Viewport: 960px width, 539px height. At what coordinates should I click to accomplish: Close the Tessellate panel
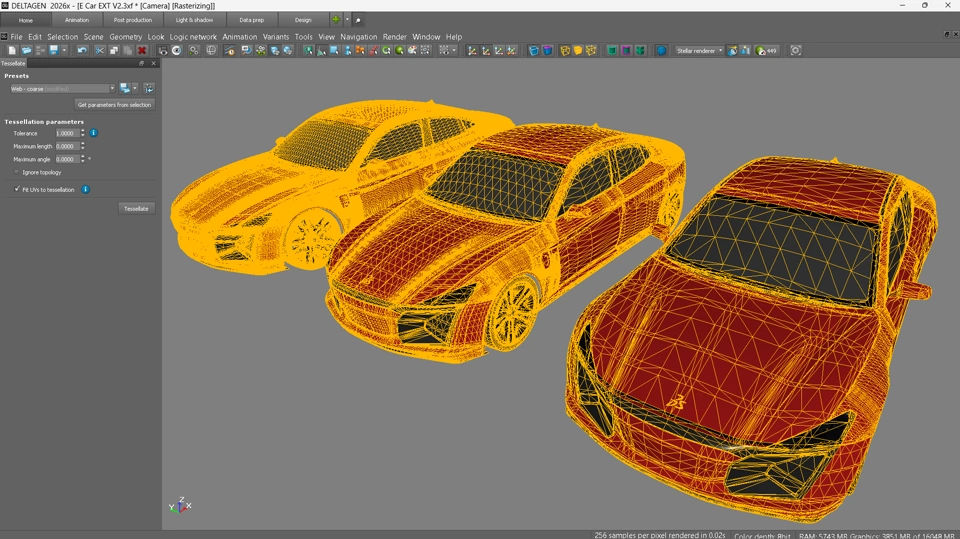coord(154,63)
